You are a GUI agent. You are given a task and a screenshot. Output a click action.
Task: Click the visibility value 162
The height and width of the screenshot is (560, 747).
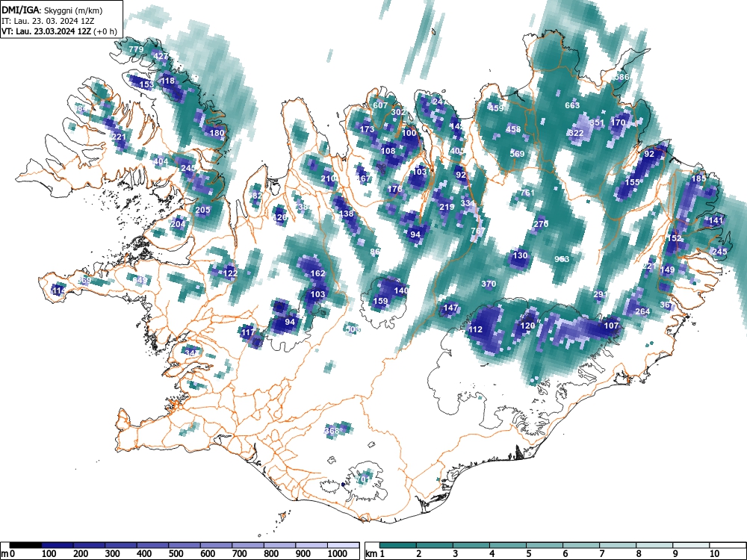pos(317,273)
